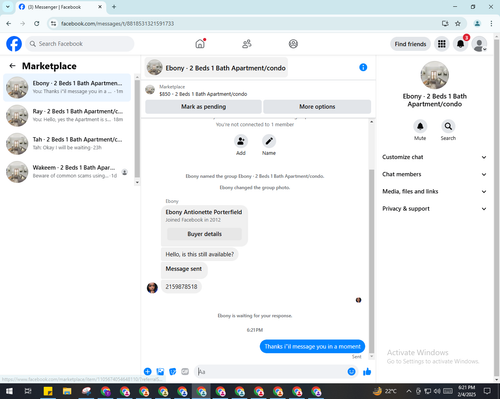Choose a sticker icon
500x399 pixels.
point(173,371)
